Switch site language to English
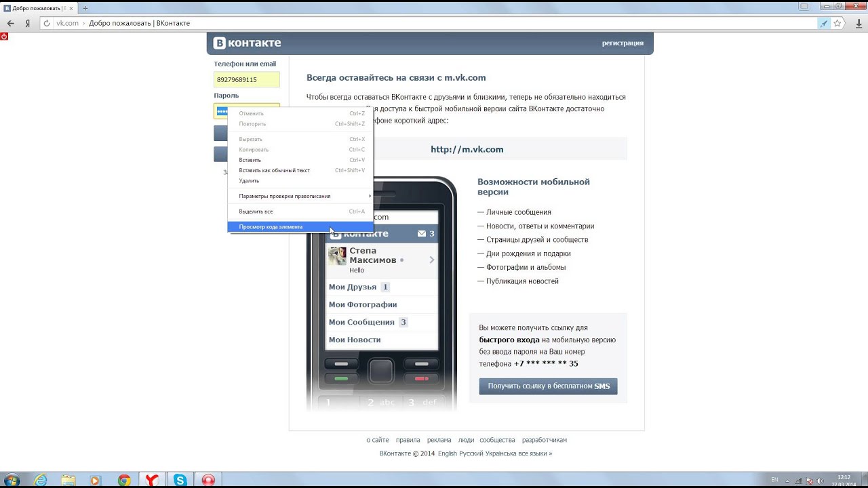This screenshot has height=488, width=868. coord(448,453)
